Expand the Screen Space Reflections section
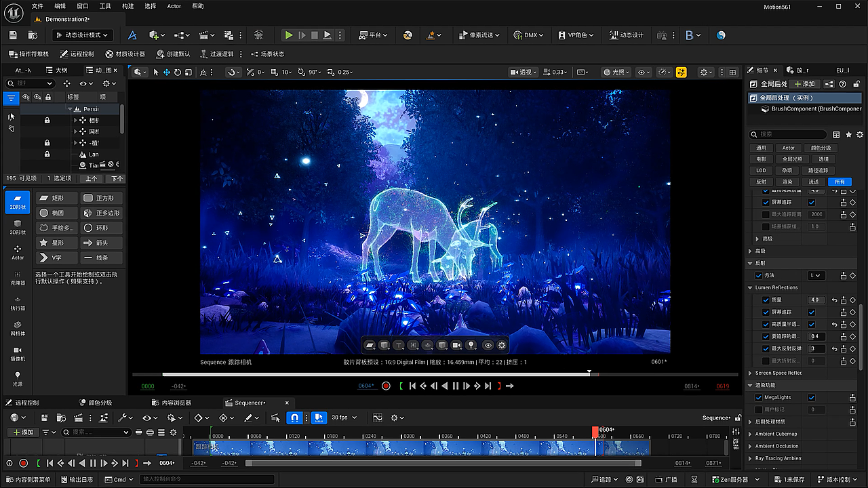This screenshot has height=488, width=868. 751,373
